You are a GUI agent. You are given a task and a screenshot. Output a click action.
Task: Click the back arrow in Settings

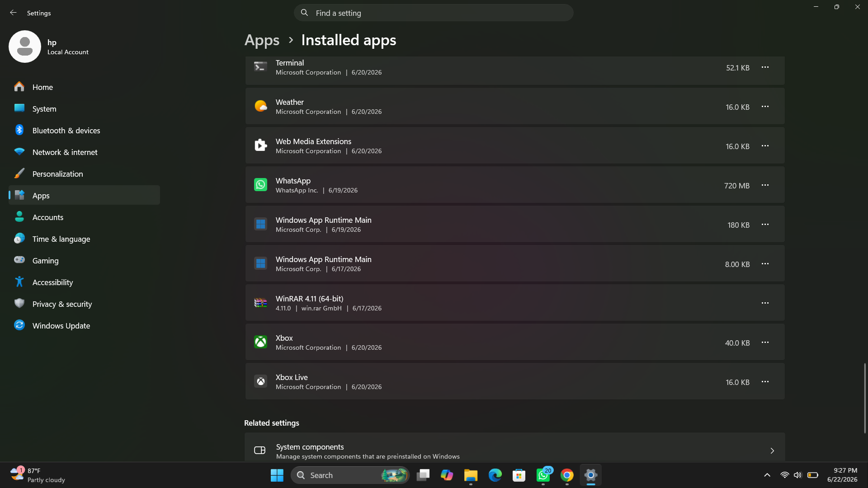coord(13,13)
